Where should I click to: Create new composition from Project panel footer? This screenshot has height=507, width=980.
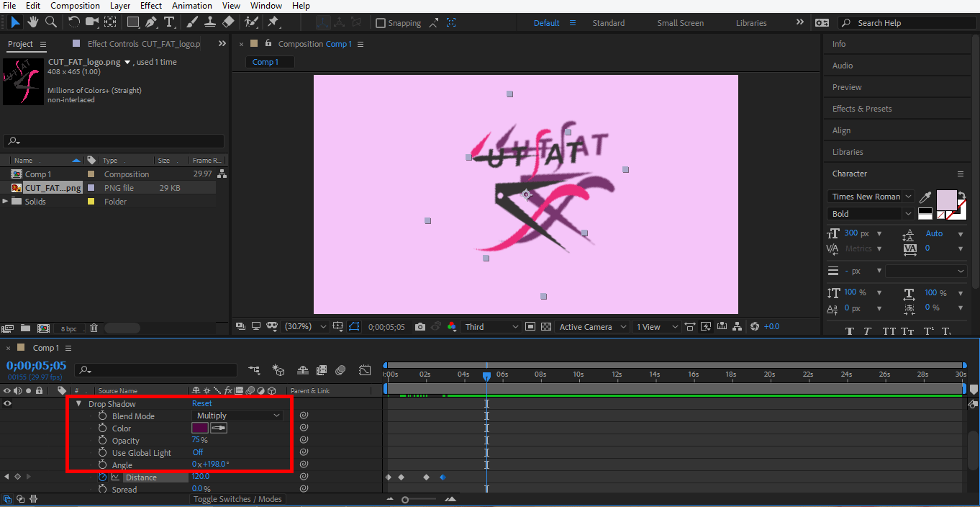(43, 328)
